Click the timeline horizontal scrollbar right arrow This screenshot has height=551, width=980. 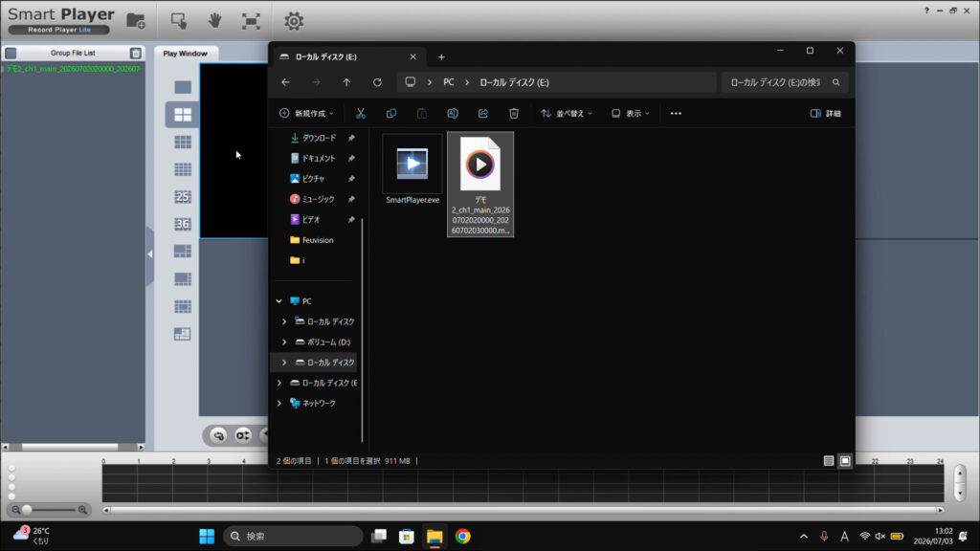pos(940,511)
